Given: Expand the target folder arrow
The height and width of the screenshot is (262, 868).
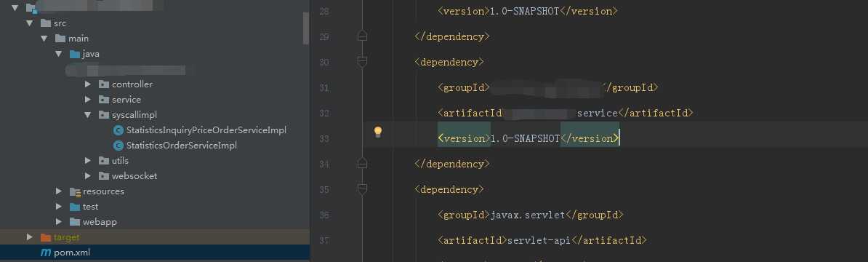Looking at the screenshot, I should click(x=30, y=237).
